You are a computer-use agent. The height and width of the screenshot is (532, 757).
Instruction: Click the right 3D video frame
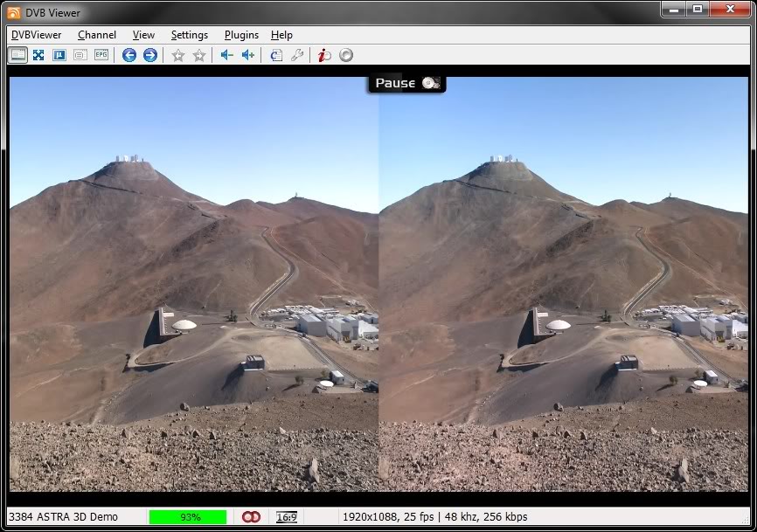(x=564, y=284)
